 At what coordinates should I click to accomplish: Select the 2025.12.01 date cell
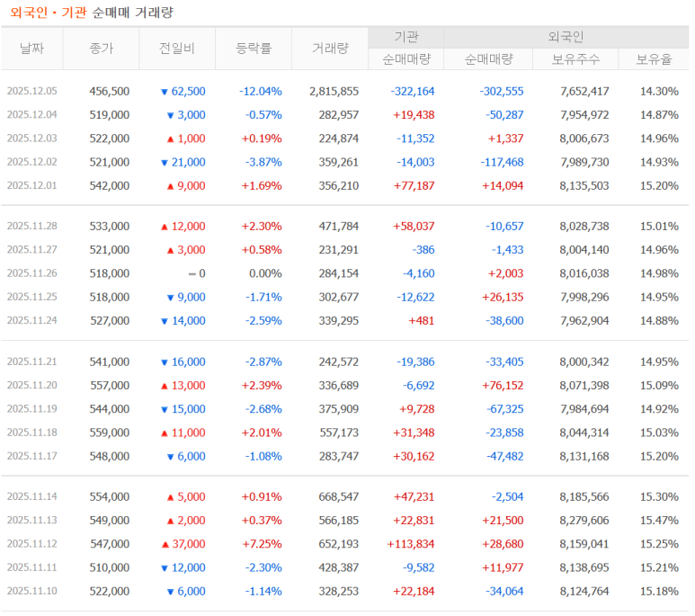31,185
